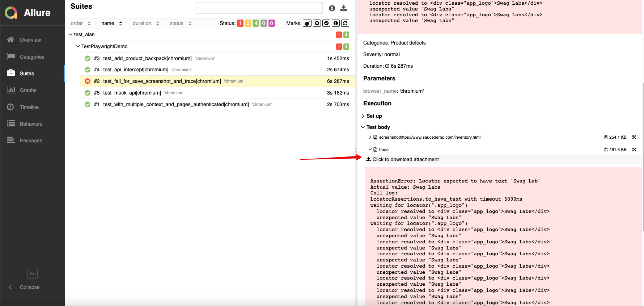Open test_api_intercept[chromium] result
This screenshot has width=644, height=306.
click(217, 70)
